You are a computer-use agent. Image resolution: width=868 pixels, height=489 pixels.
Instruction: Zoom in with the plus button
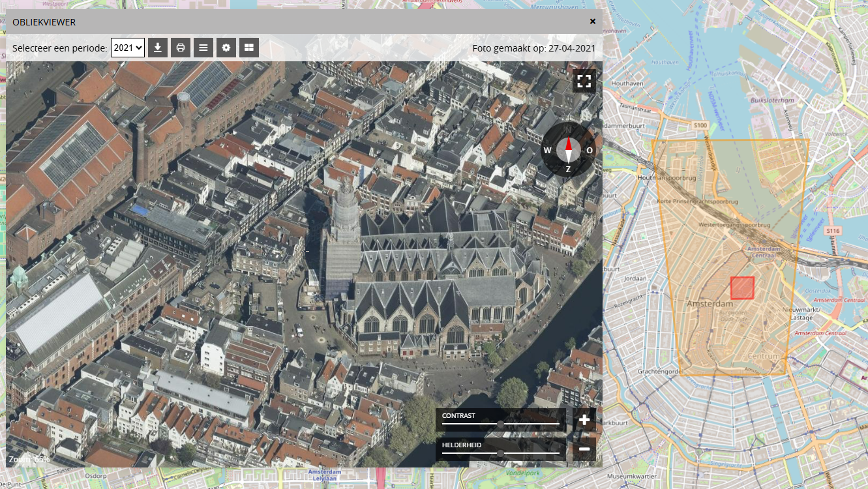click(584, 420)
